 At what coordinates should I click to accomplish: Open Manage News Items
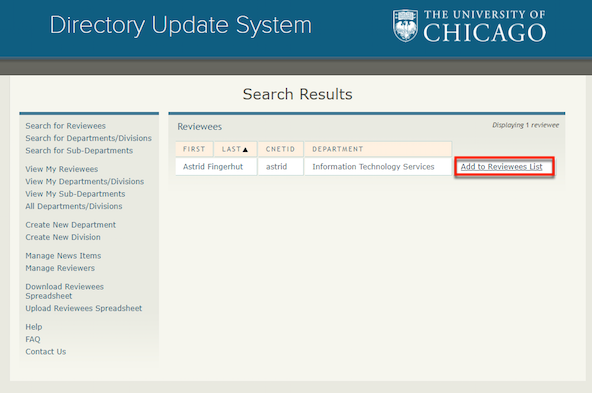[63, 256]
